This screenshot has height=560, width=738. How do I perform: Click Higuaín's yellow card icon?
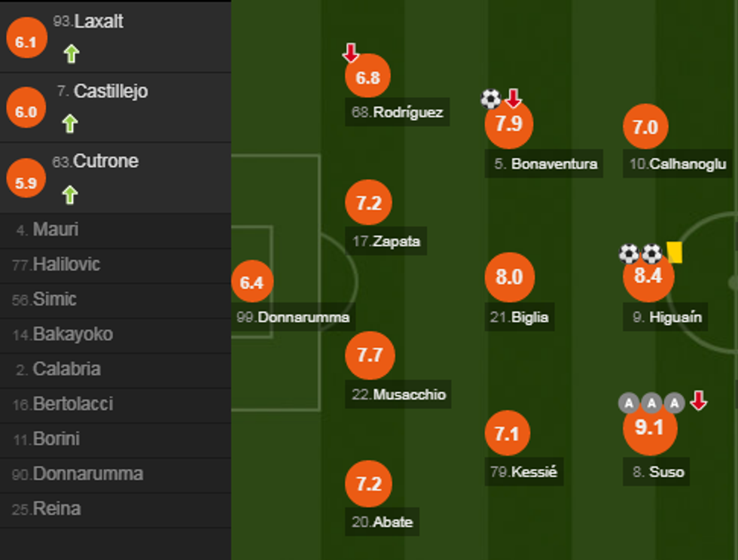tap(674, 252)
